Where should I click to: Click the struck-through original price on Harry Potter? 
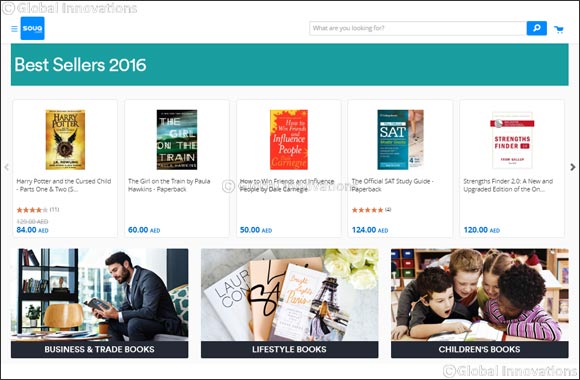coord(32,221)
